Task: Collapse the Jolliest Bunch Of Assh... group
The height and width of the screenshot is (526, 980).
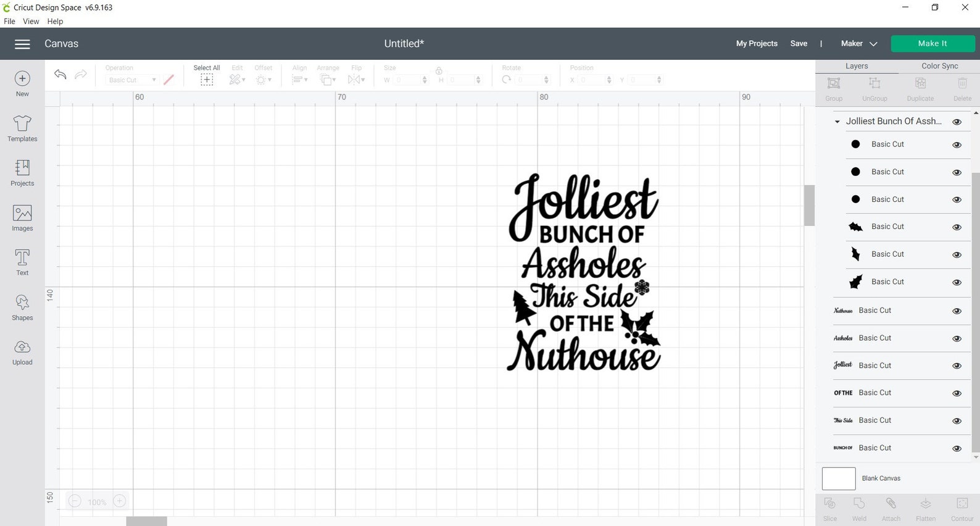Action: point(837,122)
